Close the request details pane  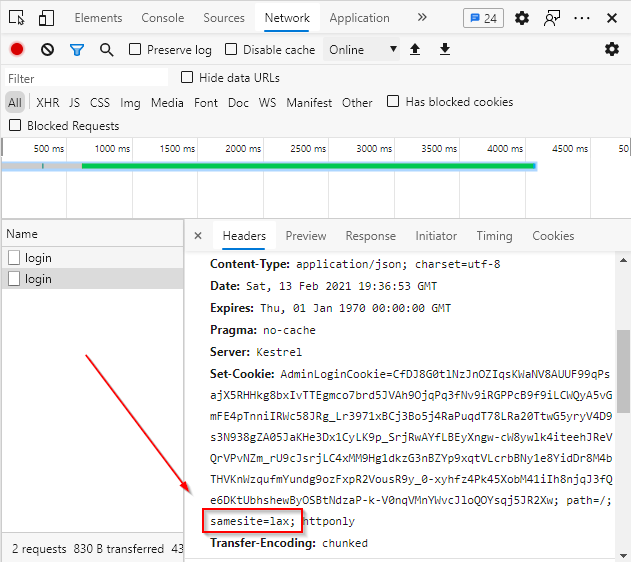coord(198,235)
